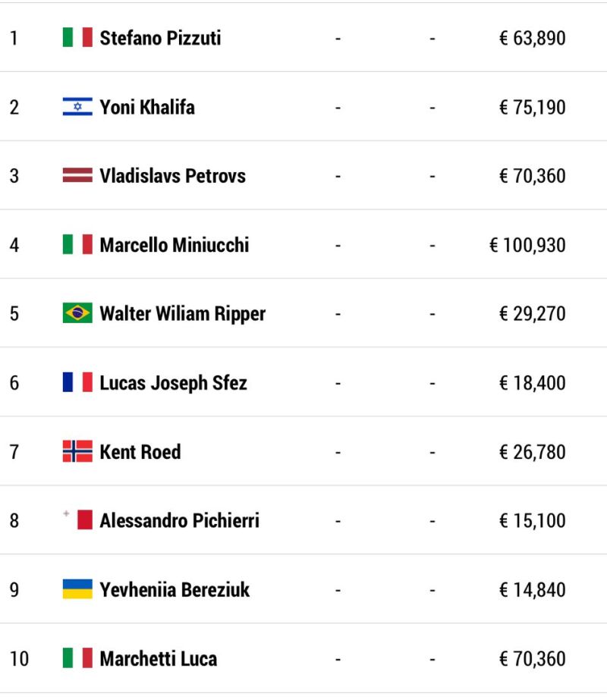Image resolution: width=607 pixels, height=700 pixels.
Task: Click Ukrainian flag next to Yevheniia Bereziuk
Action: click(77, 589)
